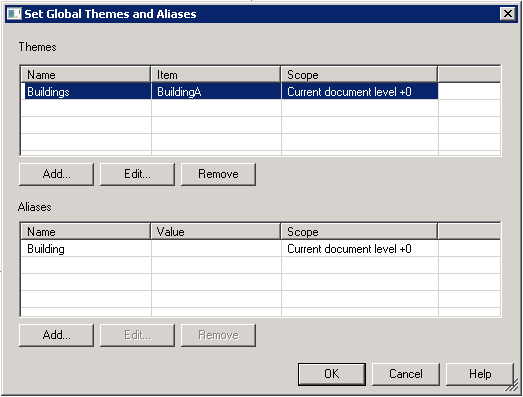Add a new theme entry

point(56,174)
